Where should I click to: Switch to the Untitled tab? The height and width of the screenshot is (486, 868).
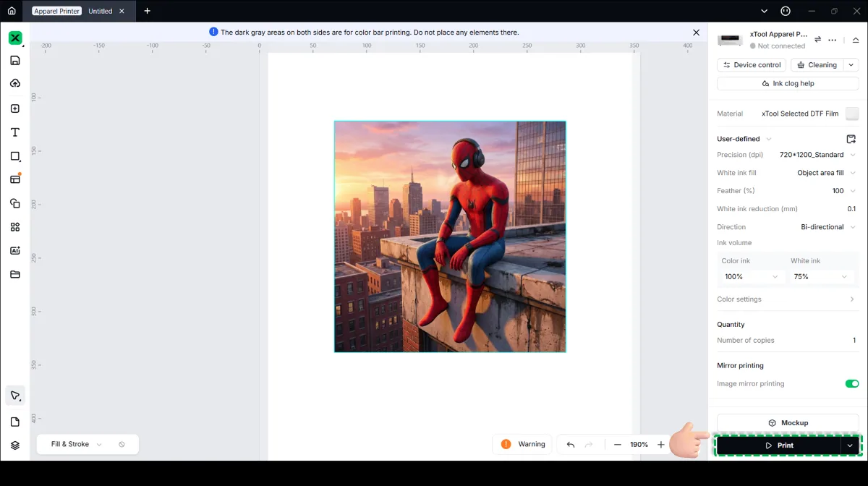point(101,11)
